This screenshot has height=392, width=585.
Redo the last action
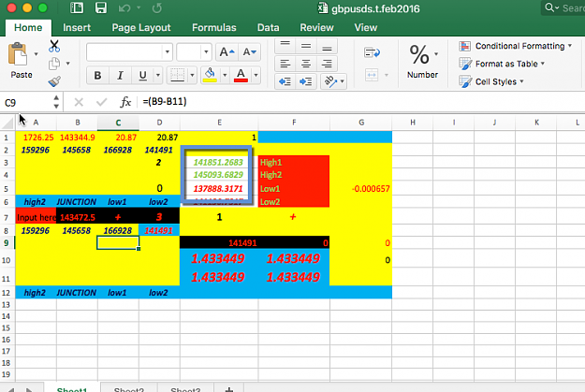[157, 7]
